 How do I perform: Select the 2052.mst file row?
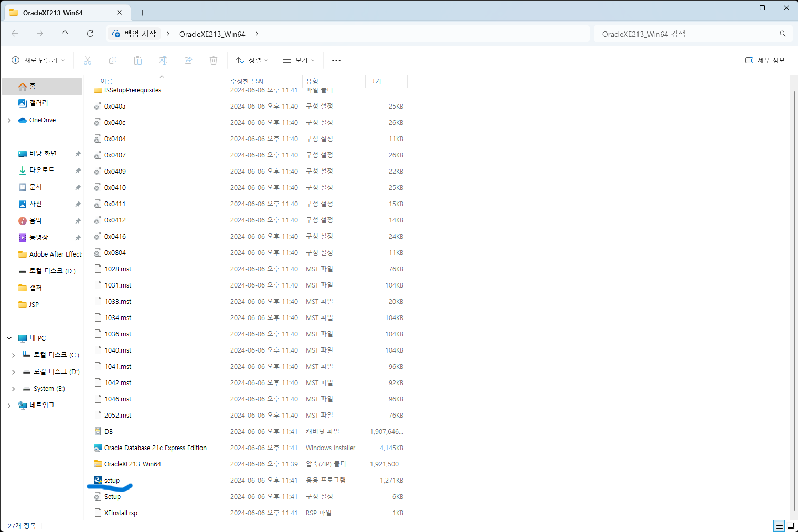(249, 415)
